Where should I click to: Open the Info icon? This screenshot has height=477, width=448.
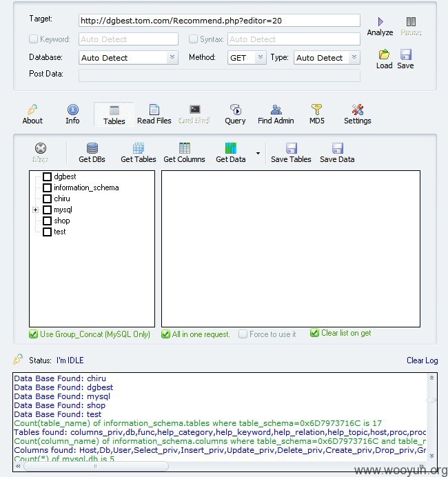[72, 109]
